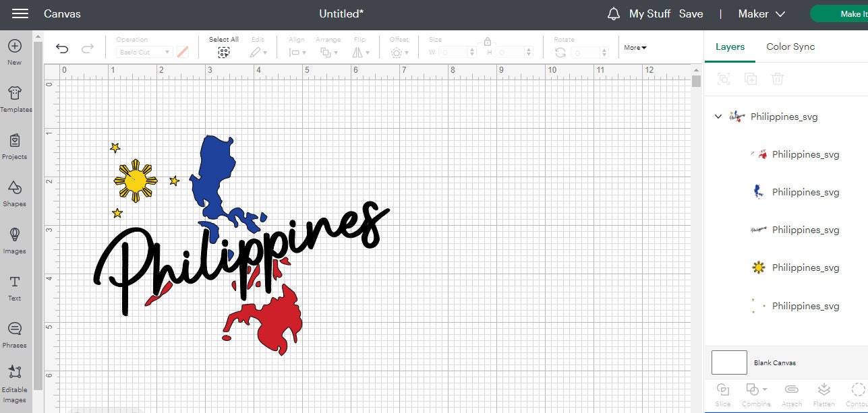Click the Blank Canvas color swatch

pos(728,362)
